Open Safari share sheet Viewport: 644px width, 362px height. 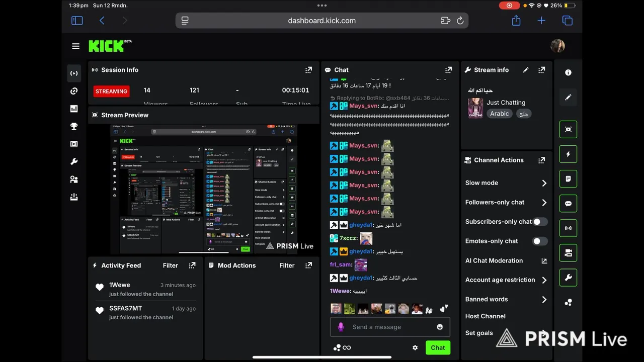tap(516, 21)
